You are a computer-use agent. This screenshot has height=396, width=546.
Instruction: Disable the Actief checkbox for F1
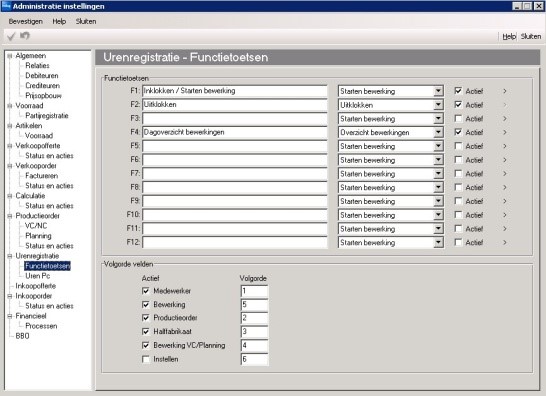click(x=458, y=91)
